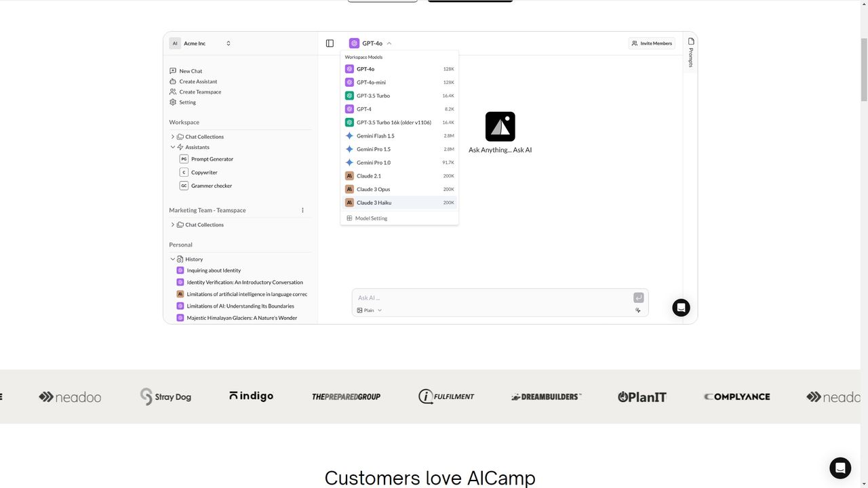Click the Ask AI input field
The image size is (868, 488).
point(493,298)
